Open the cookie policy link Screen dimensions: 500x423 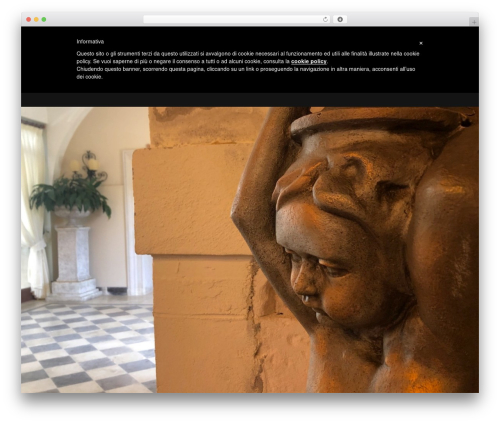point(309,61)
